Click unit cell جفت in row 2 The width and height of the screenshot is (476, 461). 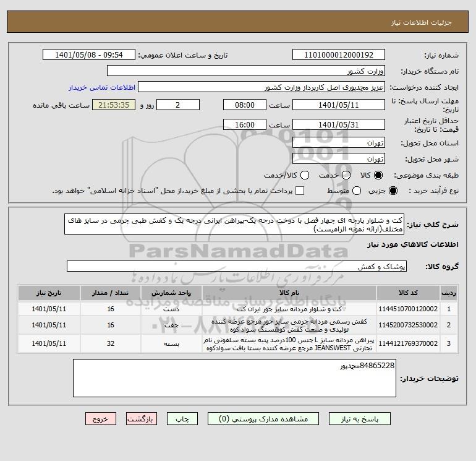pyautogui.click(x=171, y=325)
